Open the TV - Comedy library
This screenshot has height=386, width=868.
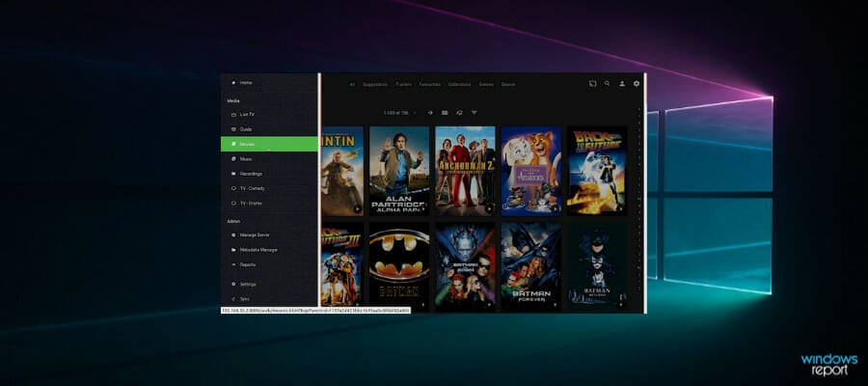(x=270, y=188)
